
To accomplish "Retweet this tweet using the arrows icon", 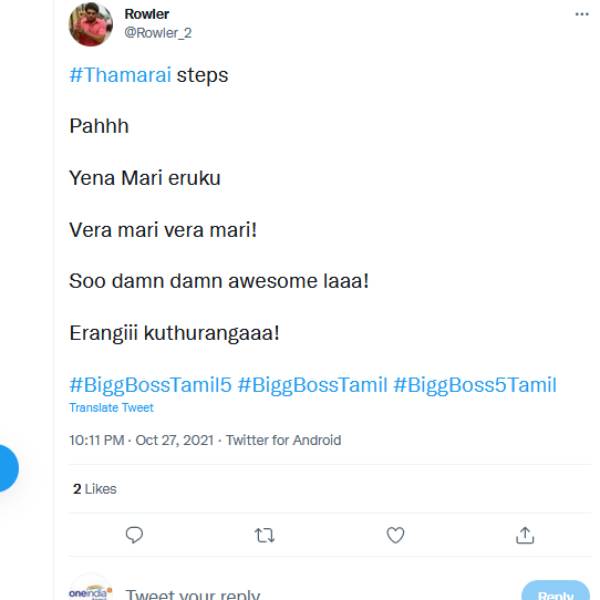I will coord(264,536).
